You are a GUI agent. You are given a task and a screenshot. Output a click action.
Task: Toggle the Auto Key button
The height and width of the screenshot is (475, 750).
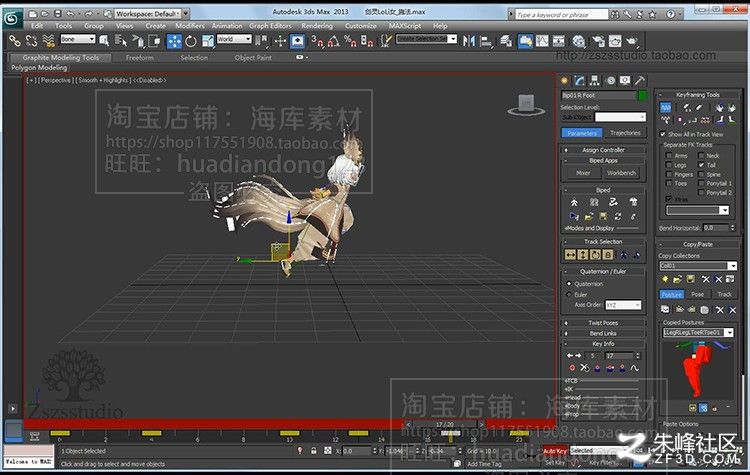click(554, 451)
